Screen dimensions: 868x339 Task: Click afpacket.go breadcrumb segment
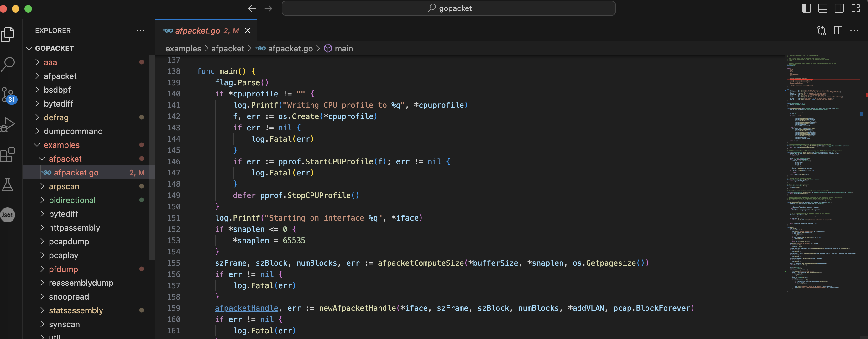[284, 49]
